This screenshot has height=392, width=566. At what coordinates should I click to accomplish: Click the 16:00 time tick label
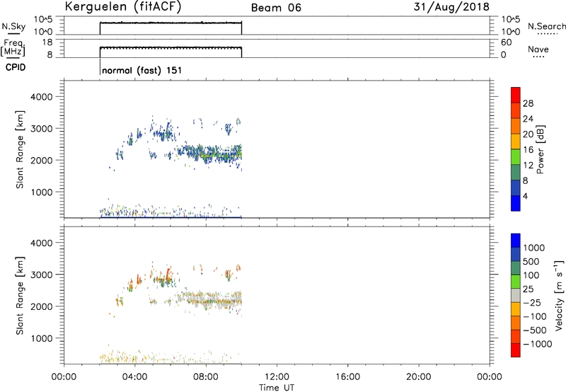pos(347,377)
